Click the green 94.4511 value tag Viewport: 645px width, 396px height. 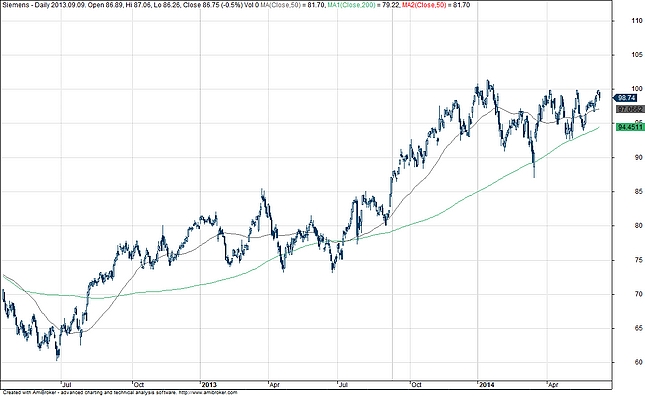(x=630, y=127)
